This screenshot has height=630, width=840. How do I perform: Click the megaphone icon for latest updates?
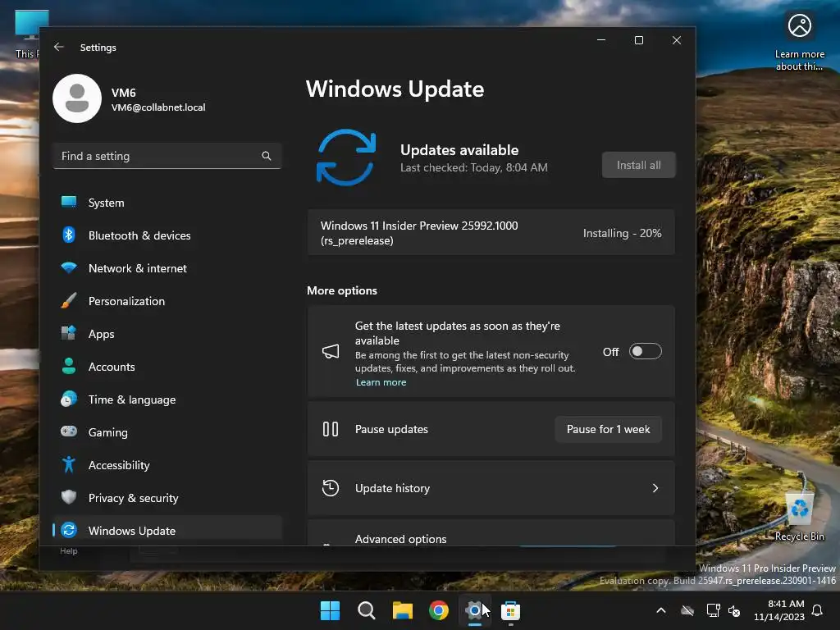(x=331, y=351)
